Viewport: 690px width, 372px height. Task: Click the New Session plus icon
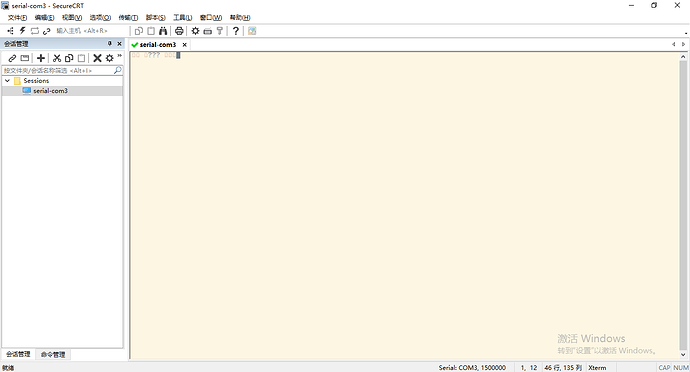pos(41,58)
